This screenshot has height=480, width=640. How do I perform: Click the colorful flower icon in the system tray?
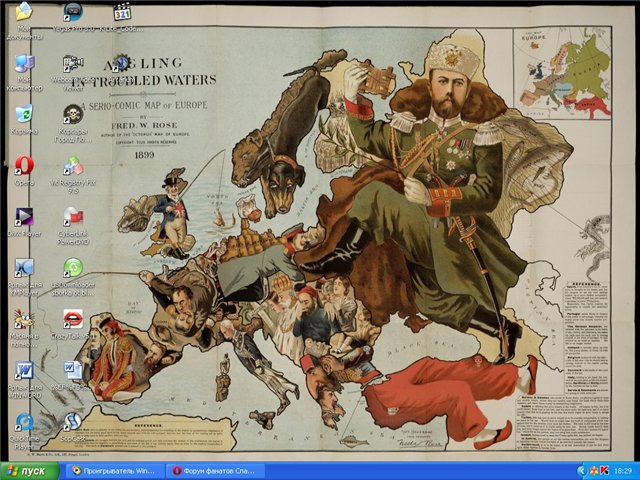point(593,471)
